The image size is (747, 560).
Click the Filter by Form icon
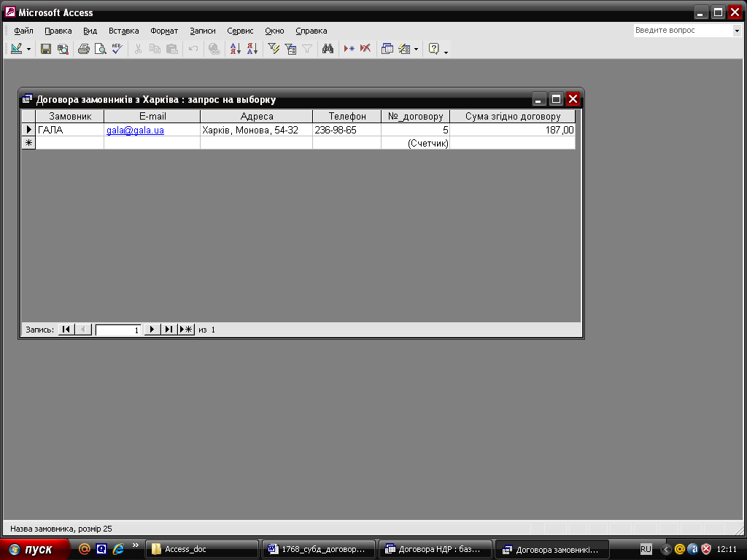point(290,49)
